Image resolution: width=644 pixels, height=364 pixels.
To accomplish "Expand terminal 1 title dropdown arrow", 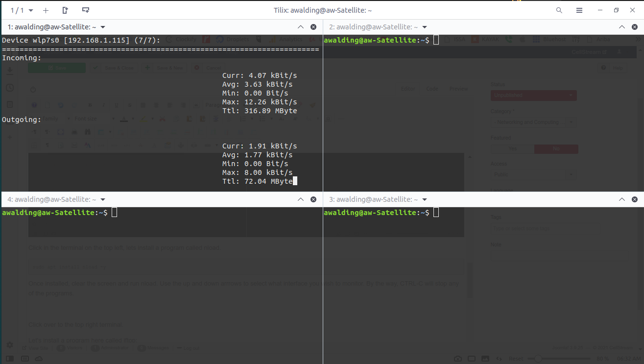I will tap(103, 27).
